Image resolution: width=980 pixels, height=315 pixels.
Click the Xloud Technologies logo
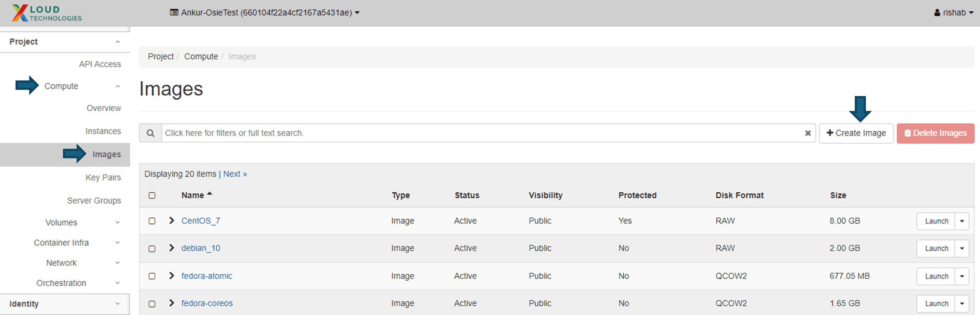(x=47, y=13)
